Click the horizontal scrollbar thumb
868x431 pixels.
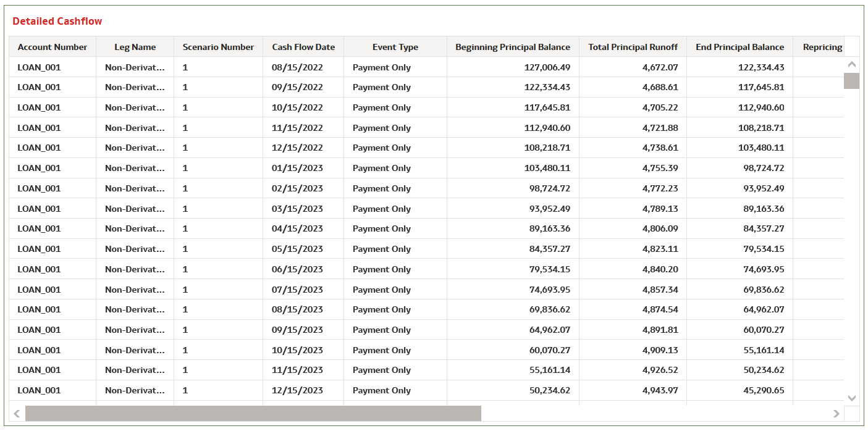pyautogui.click(x=253, y=412)
